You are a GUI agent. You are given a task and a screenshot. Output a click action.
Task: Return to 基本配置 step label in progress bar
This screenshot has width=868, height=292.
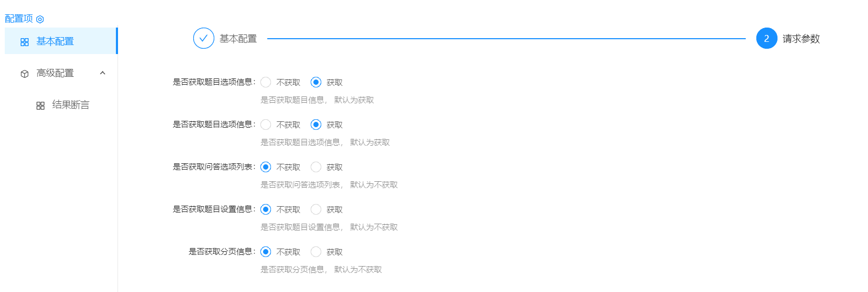point(238,39)
